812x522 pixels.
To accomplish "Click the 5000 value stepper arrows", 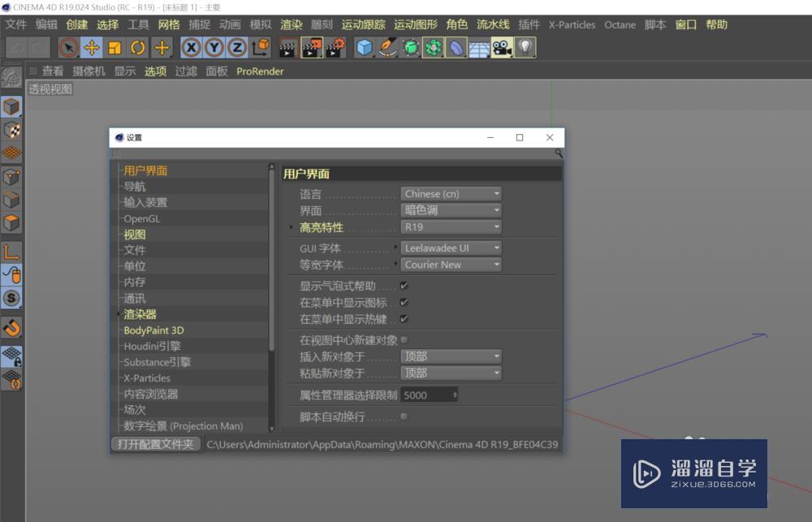I will [x=455, y=395].
